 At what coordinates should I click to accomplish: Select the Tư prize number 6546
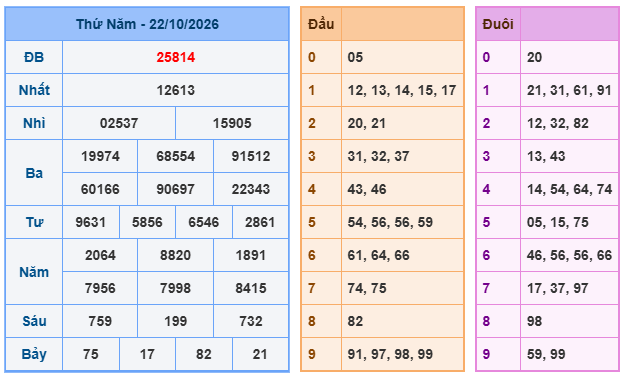coord(203,222)
